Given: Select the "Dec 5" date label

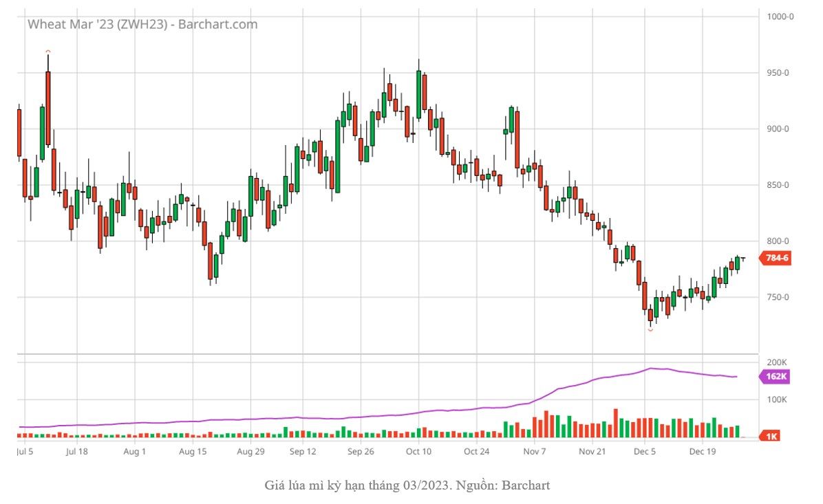Looking at the screenshot, I should pyautogui.click(x=645, y=452).
